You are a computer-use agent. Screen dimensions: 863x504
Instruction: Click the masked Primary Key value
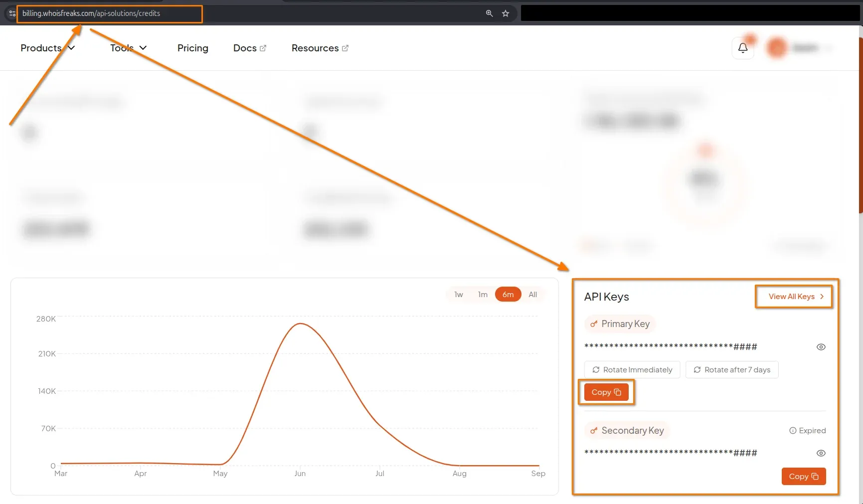pos(671,347)
